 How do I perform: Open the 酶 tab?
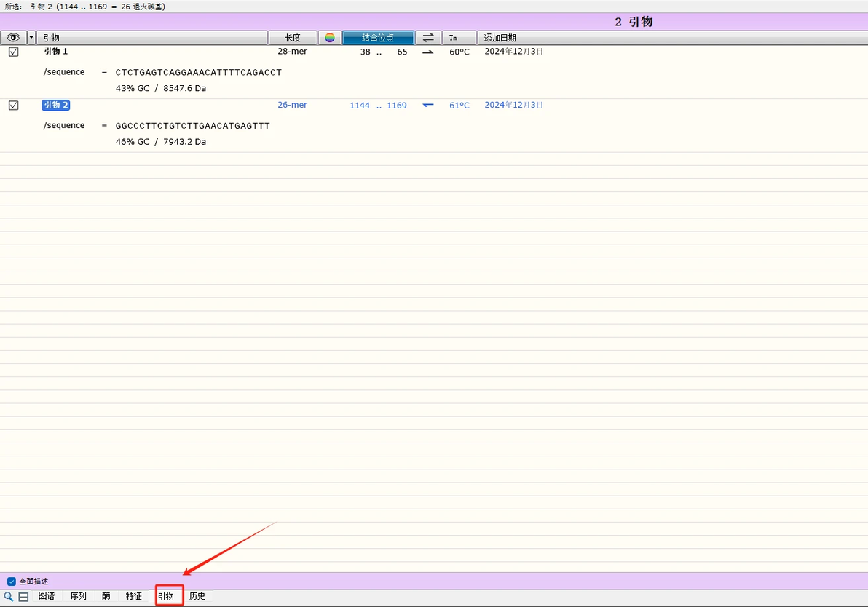(106, 596)
